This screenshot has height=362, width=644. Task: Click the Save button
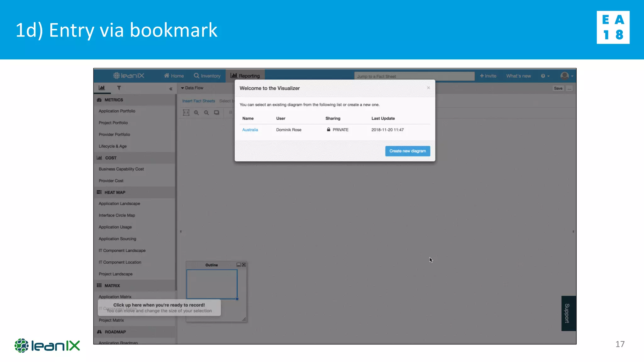558,88
